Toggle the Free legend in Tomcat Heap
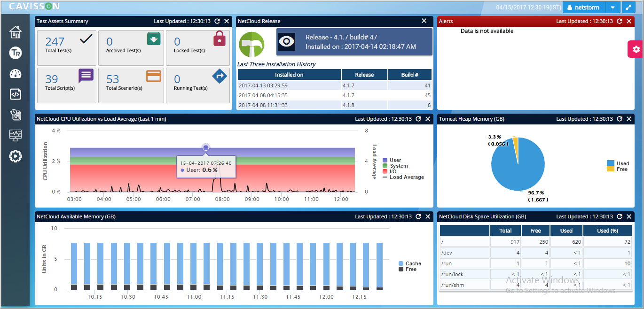Image resolution: width=644 pixels, height=309 pixels. click(617, 169)
